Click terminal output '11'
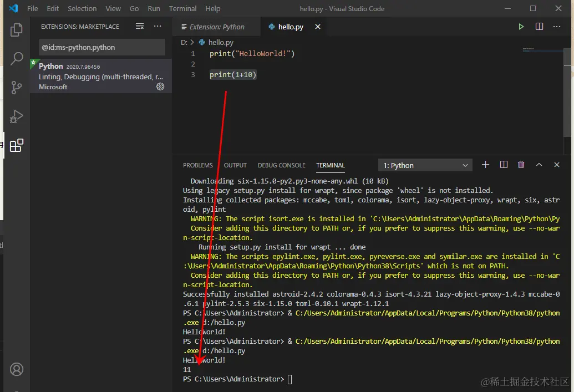Viewport: 574px width, 392px height. pyautogui.click(x=187, y=370)
